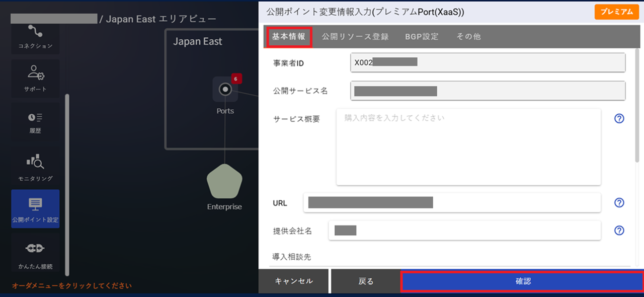Click the プレミアム badge
644x297 pixels.
[x=617, y=11]
